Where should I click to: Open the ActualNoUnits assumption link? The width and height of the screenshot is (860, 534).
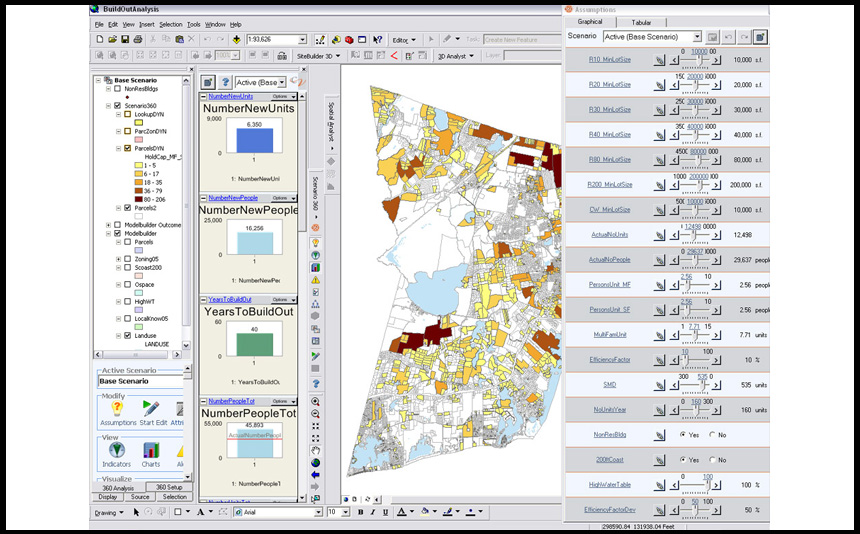tap(609, 235)
